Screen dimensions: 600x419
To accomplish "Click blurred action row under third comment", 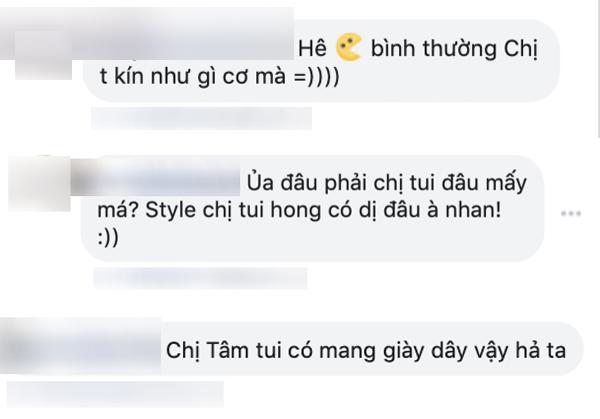I will (115, 394).
